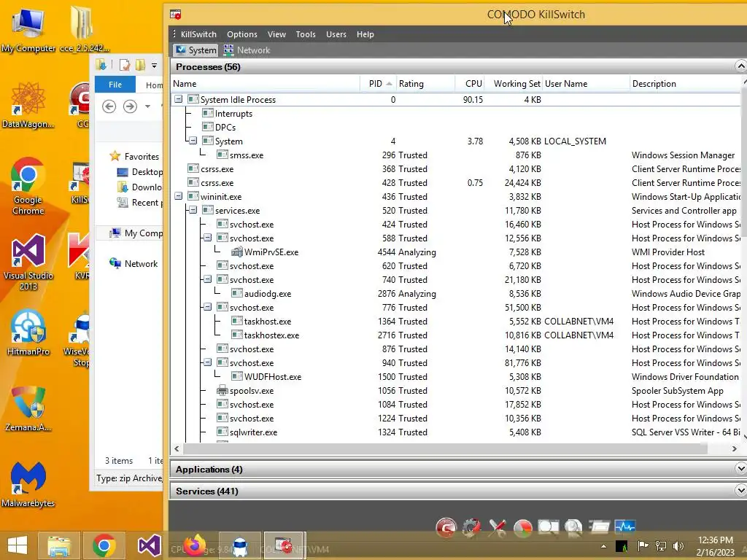The width and height of the screenshot is (747, 560).
Task: Click the gear icon in KillSwitch's bottom toolbar
Action: tap(471, 528)
